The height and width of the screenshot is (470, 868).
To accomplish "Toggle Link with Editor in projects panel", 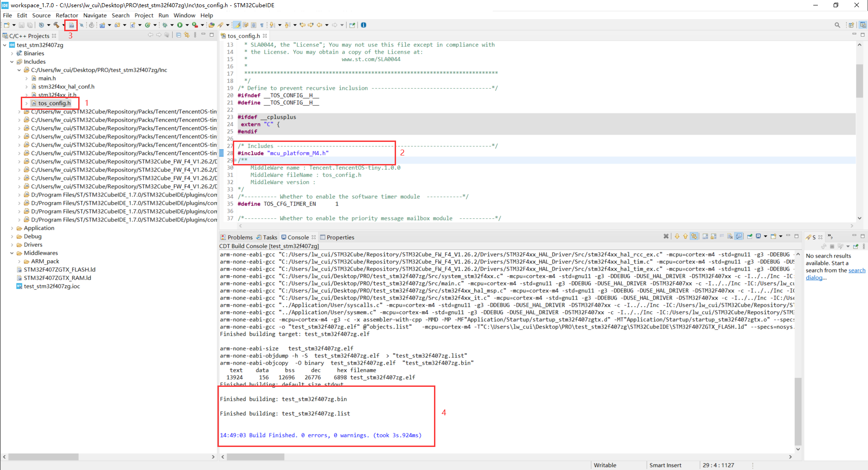I will [186, 35].
